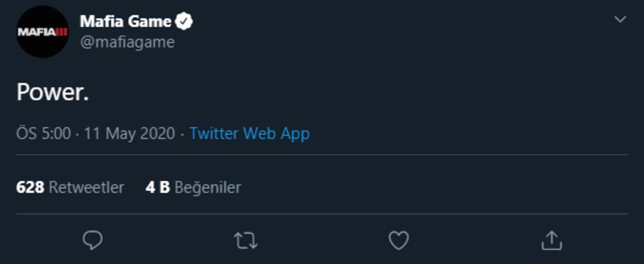Click the 4 B likes count number
644x264 pixels.
[157, 187]
